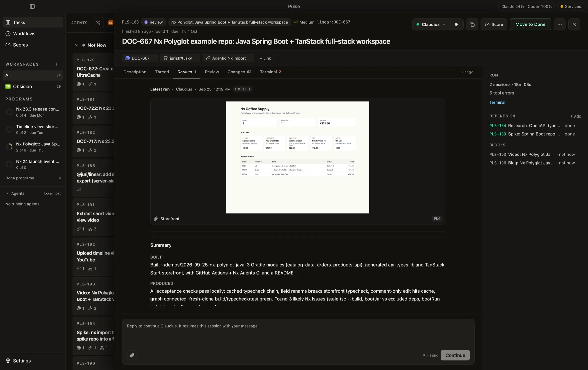Select the All workspace
588x370 pixels.
(33, 75)
